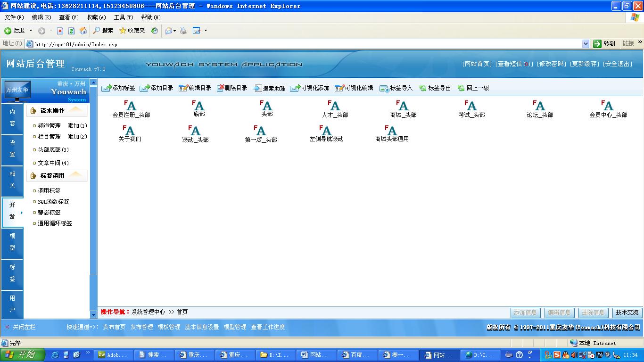Open the back button history dropdown arrow
This screenshot has height=362, width=644.
31,31
